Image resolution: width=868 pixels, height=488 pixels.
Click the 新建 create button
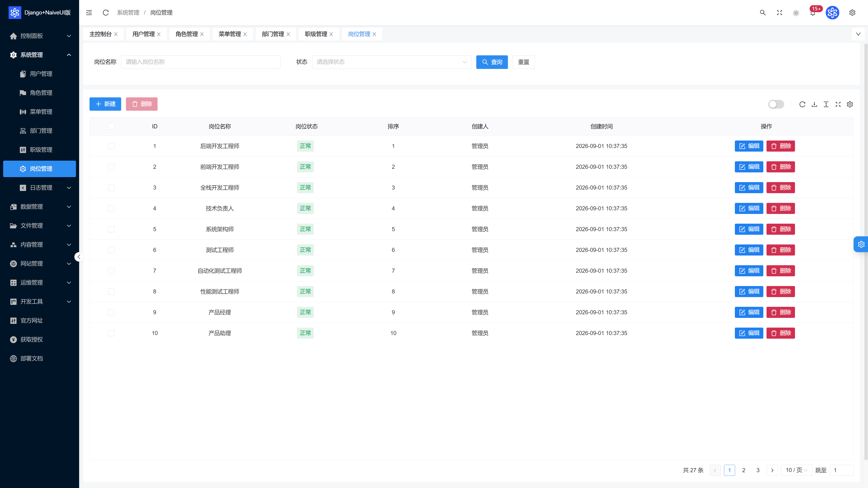pos(106,104)
